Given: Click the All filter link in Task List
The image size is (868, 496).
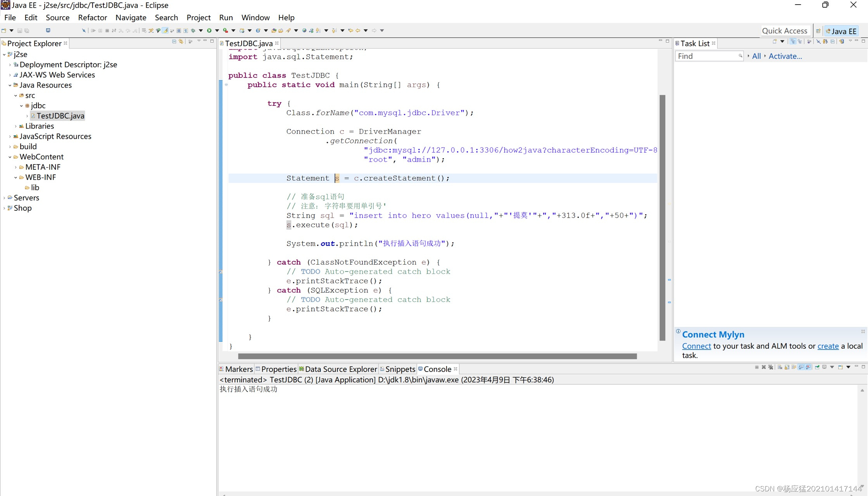Looking at the screenshot, I should [756, 56].
